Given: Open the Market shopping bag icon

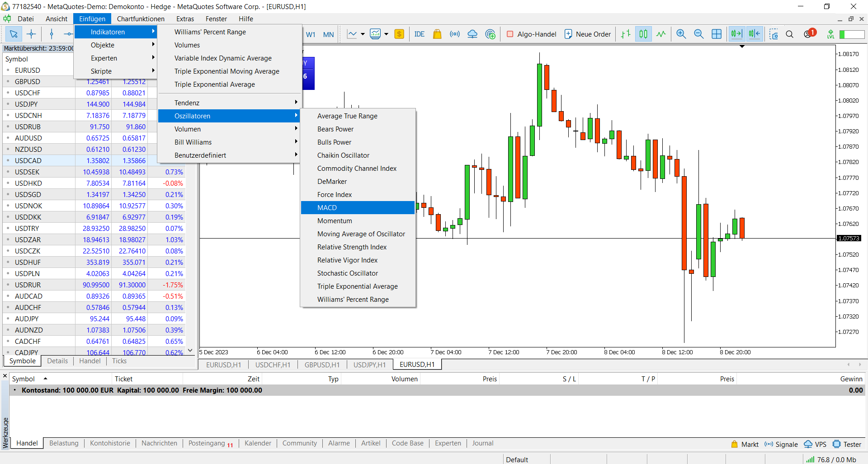Looking at the screenshot, I should point(437,34).
